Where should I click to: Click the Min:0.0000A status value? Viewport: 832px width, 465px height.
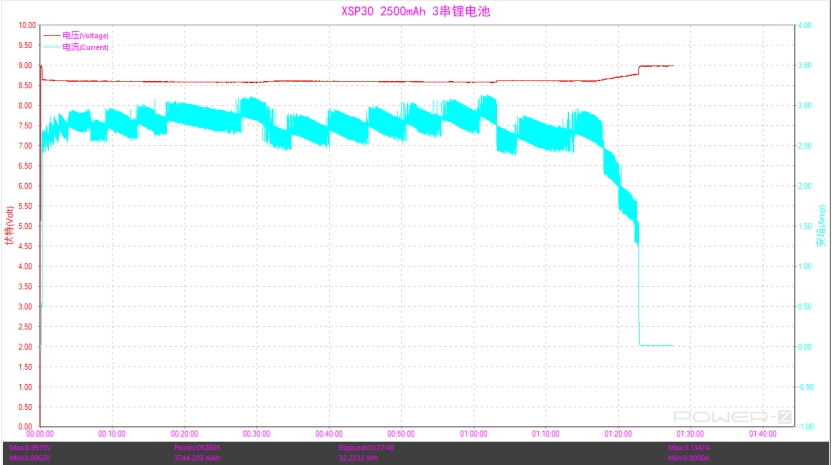689,458
